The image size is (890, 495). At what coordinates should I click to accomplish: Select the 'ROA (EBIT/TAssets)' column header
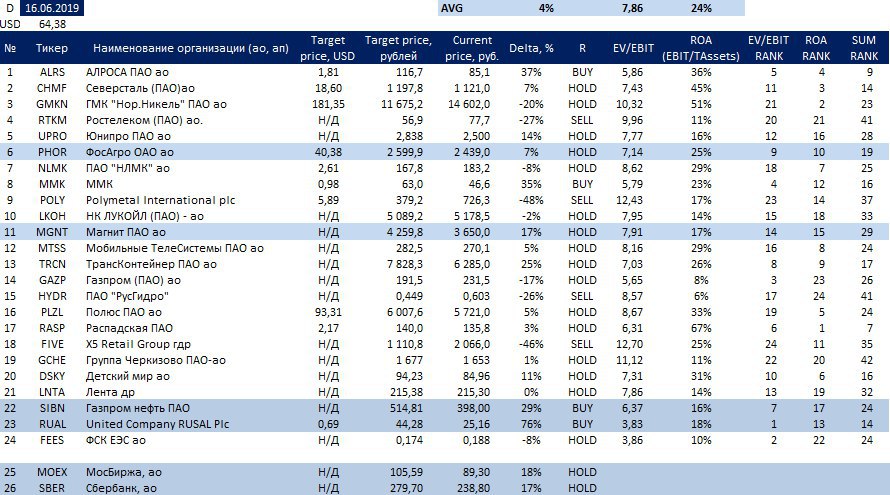click(x=701, y=48)
